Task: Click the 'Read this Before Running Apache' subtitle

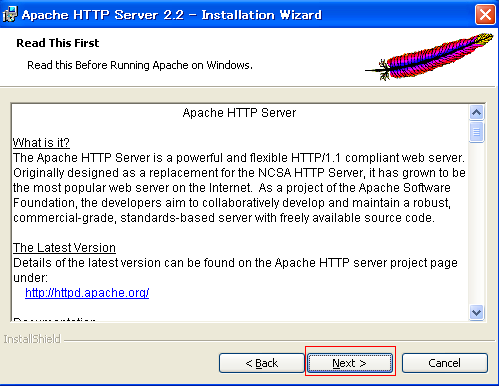Action: point(140,65)
